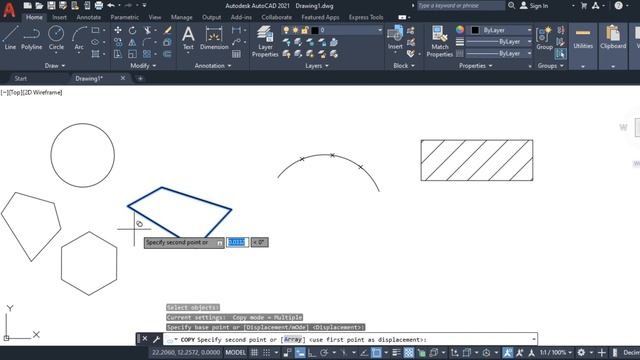640x360 pixels.
Task: Expand the Draw panel
Action: 55,66
